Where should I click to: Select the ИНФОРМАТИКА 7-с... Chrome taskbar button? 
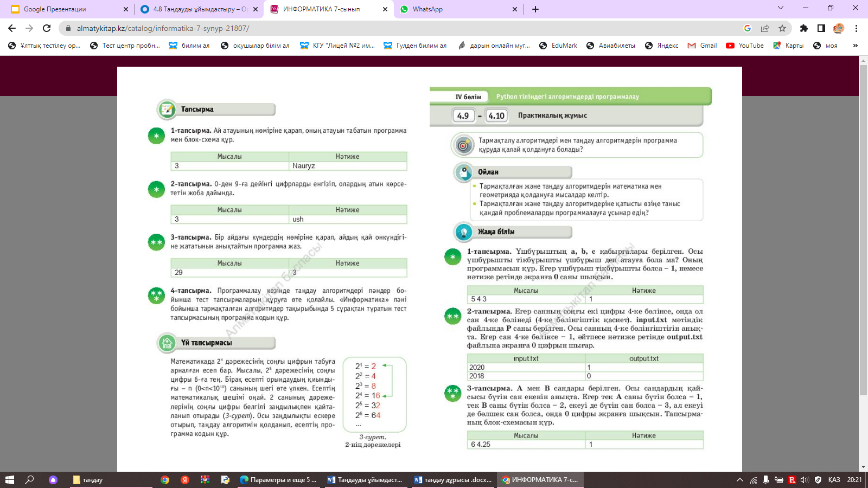click(540, 480)
